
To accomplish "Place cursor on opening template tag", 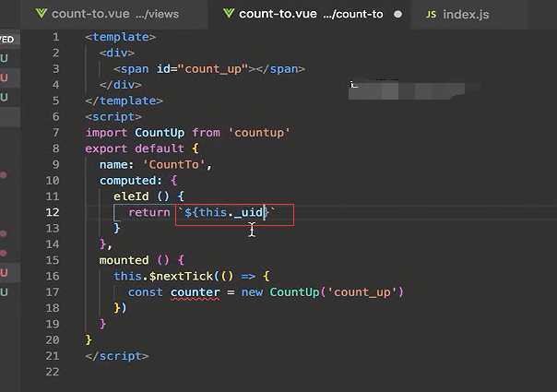I will click(x=121, y=37).
